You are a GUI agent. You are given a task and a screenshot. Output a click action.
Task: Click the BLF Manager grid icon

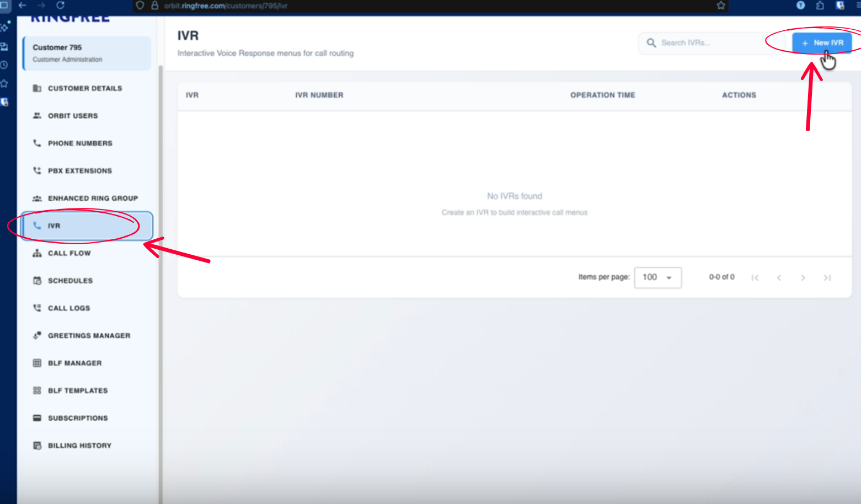coord(37,363)
